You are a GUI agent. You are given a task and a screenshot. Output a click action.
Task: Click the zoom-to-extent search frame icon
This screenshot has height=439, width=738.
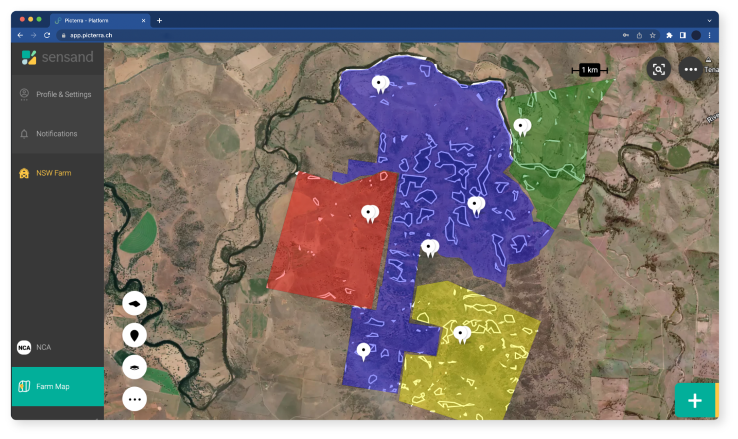point(657,69)
